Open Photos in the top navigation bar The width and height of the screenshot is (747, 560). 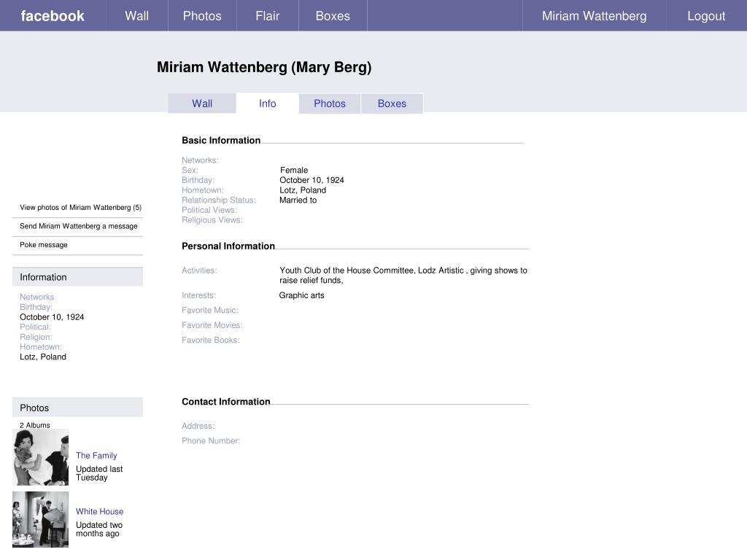pos(202,16)
